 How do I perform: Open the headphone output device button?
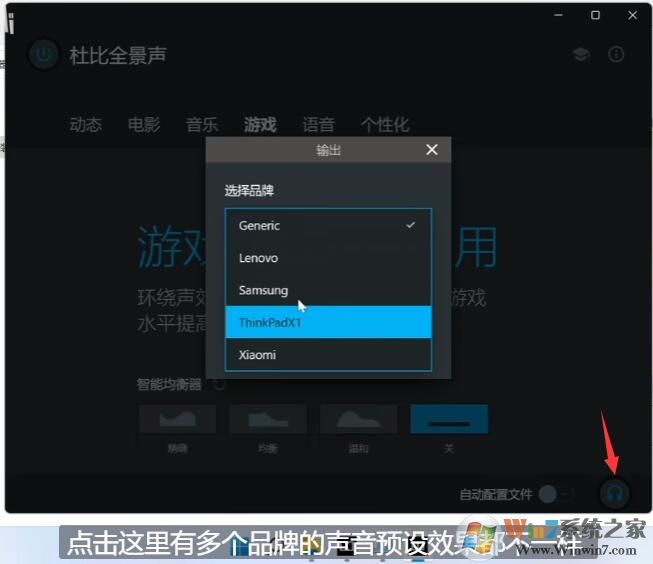615,494
